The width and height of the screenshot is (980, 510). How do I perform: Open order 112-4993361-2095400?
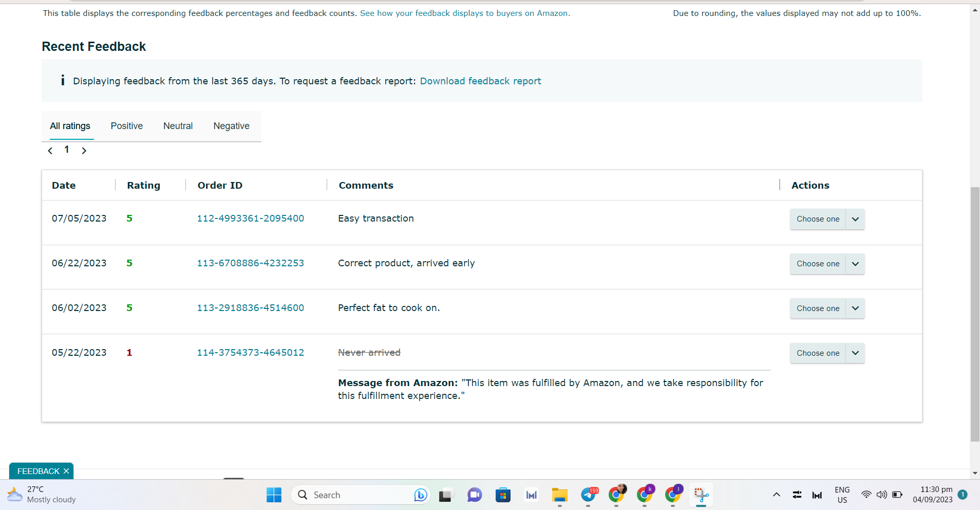pos(251,218)
